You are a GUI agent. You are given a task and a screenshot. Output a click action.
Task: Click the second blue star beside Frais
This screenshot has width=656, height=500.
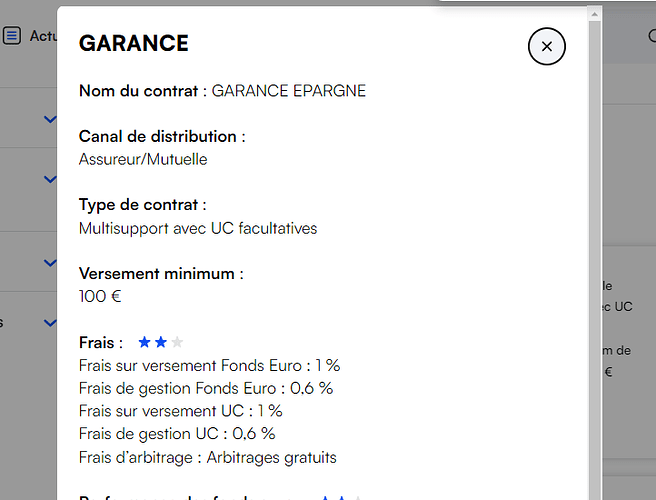[x=161, y=342]
